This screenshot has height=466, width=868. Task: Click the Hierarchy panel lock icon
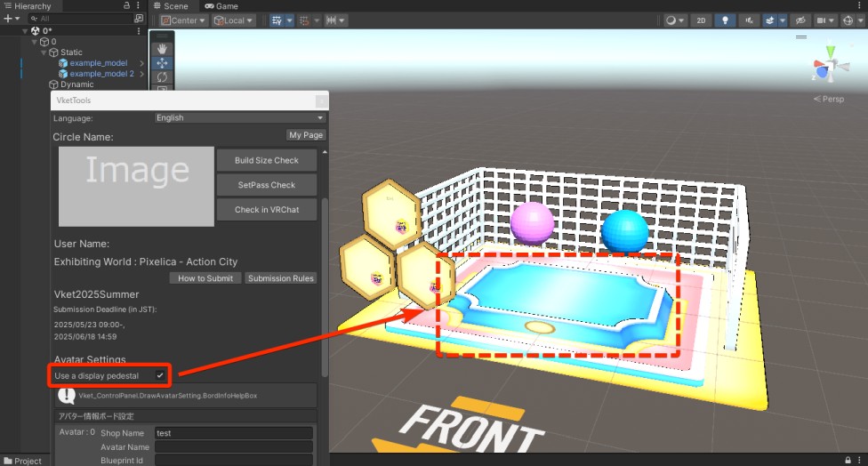(x=127, y=6)
